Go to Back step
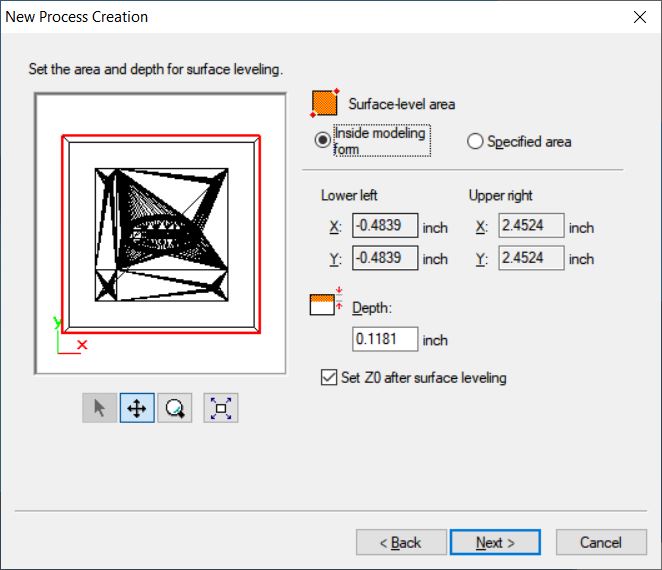 [401, 542]
